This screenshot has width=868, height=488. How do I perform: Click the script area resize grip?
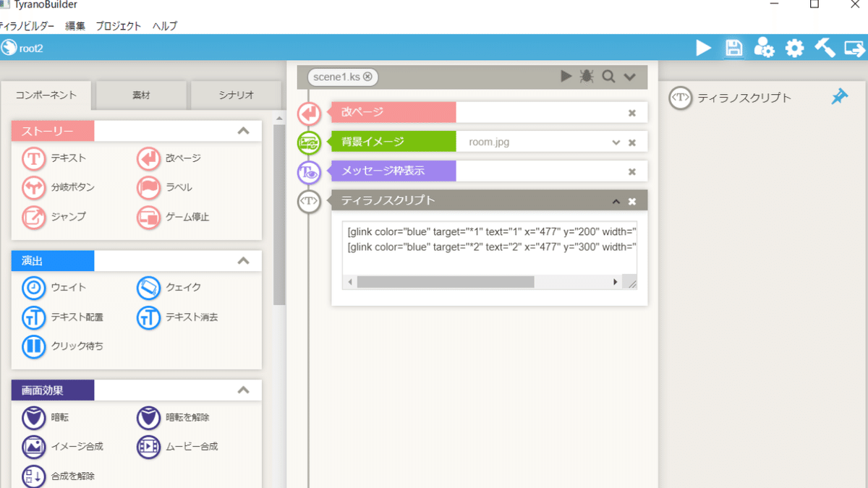point(631,283)
